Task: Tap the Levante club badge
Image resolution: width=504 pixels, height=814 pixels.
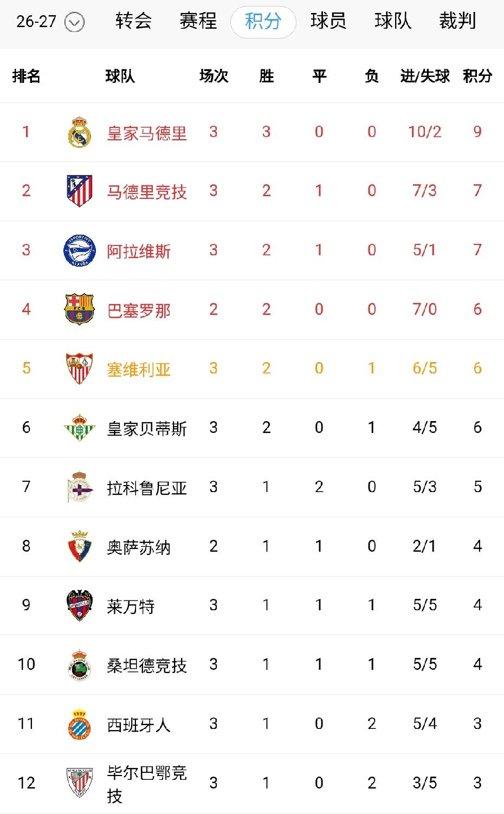Action: tap(80, 605)
